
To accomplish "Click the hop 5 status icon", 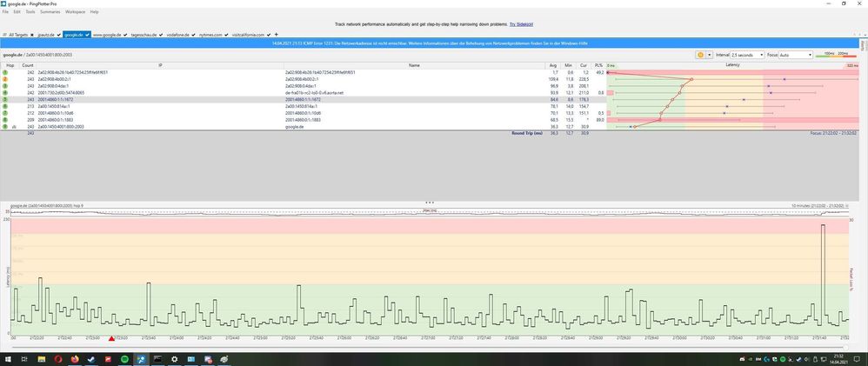I will [5, 99].
